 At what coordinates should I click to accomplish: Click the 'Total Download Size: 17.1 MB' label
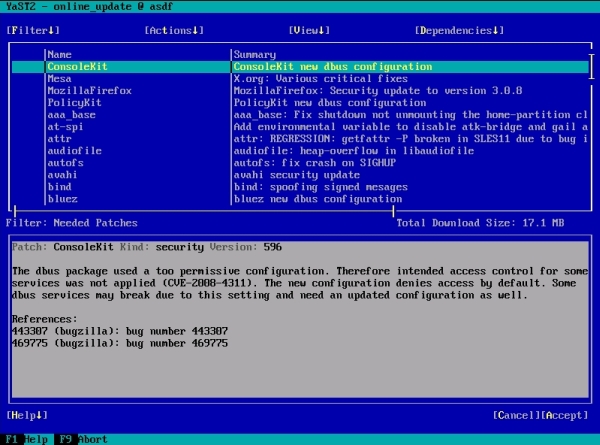click(x=480, y=223)
